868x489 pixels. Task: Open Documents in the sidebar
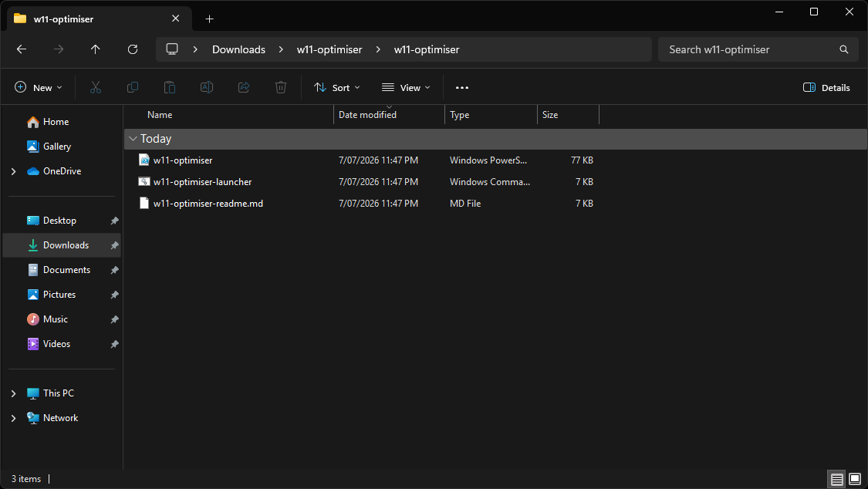[66, 270]
